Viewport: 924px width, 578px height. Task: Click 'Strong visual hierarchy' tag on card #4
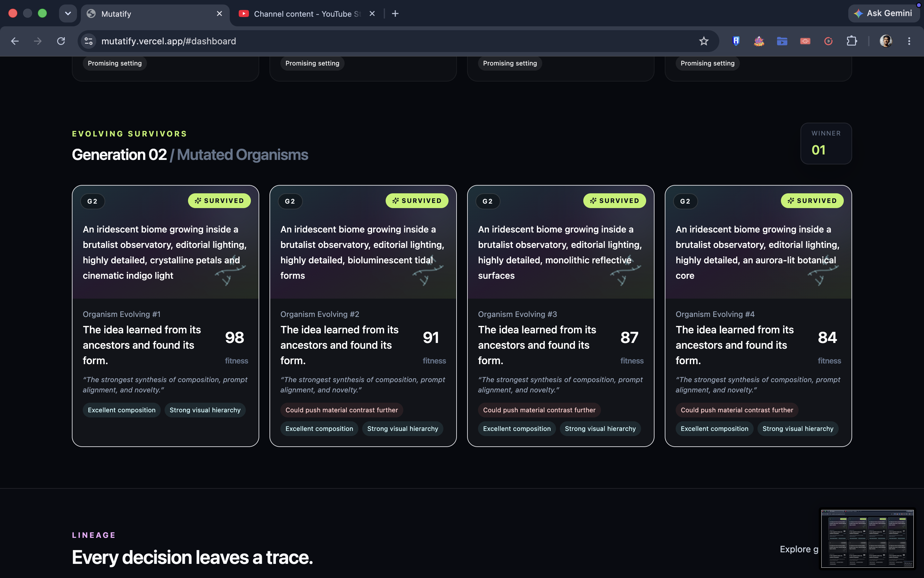798,429
